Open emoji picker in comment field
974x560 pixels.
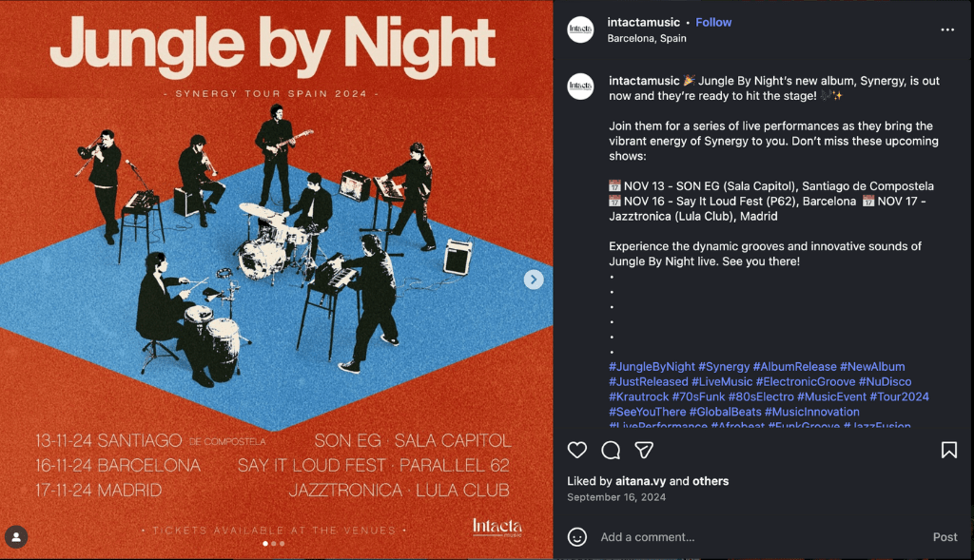pyautogui.click(x=577, y=537)
